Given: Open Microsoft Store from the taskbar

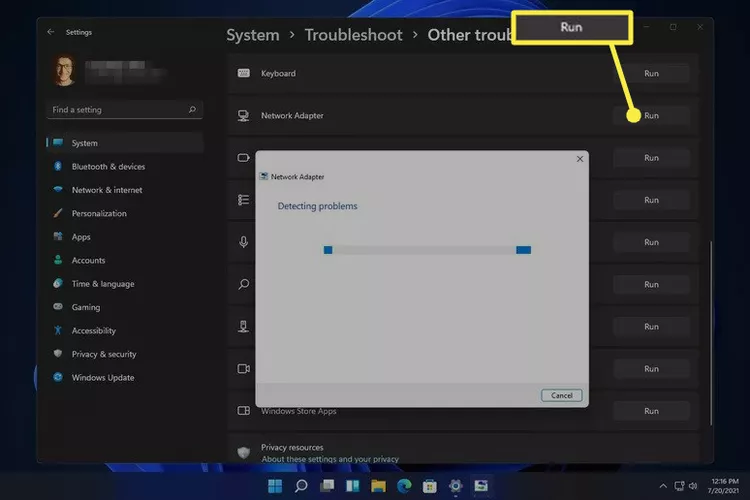Looking at the screenshot, I should 430,486.
